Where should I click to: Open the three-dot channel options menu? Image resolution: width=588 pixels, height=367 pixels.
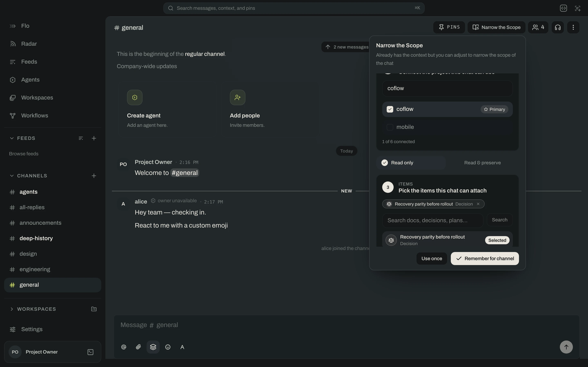[573, 27]
